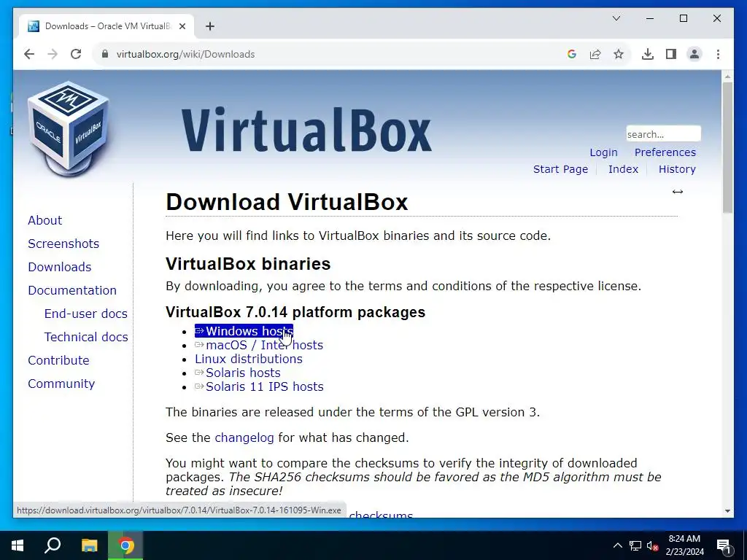747x560 pixels.
Task: Click the browser forward arrow
Action: pos(53,54)
